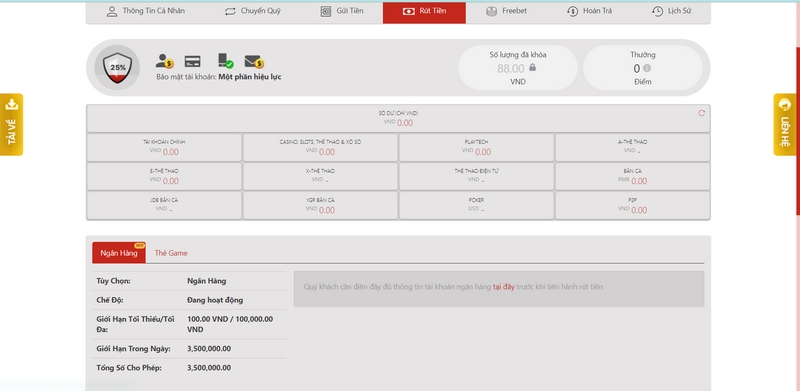Click the lock icon beside 88.00
Viewport: 800px width, 391px height.
coord(533,67)
